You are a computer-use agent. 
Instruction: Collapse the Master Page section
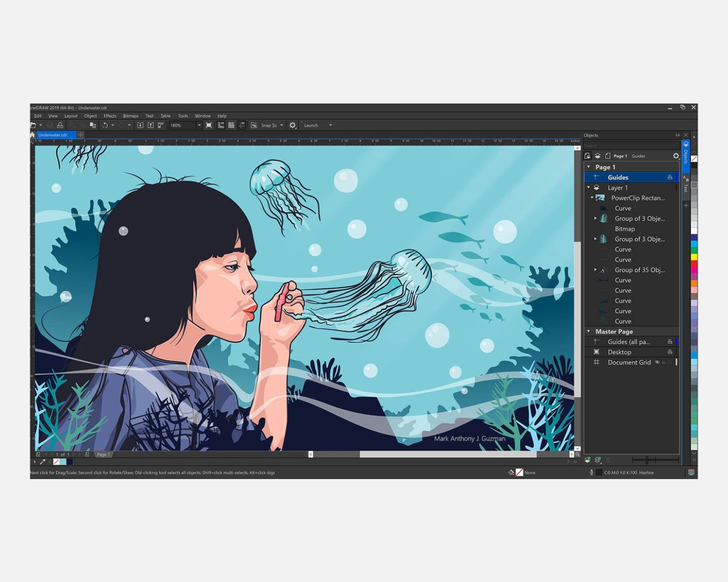(x=588, y=331)
